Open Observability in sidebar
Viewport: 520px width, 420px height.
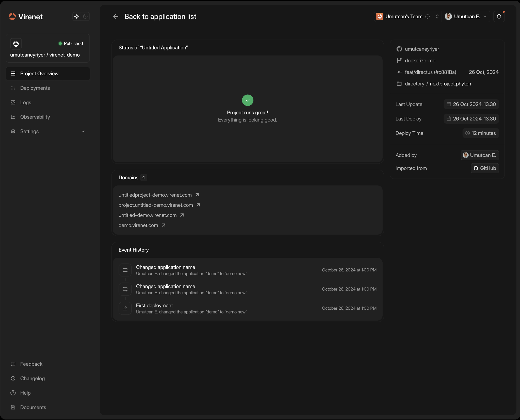click(48, 117)
